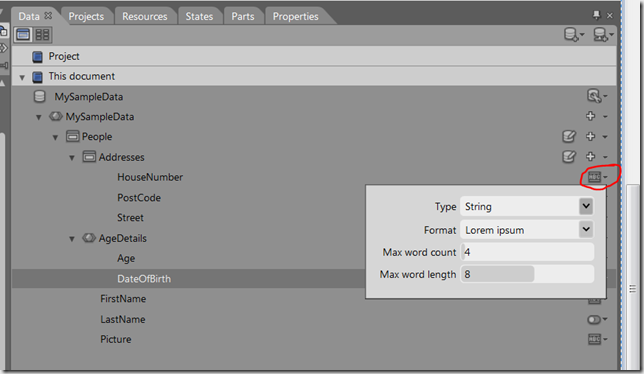The image size is (644, 374).
Task: Close the panel with the top-right X
Action: 610,16
